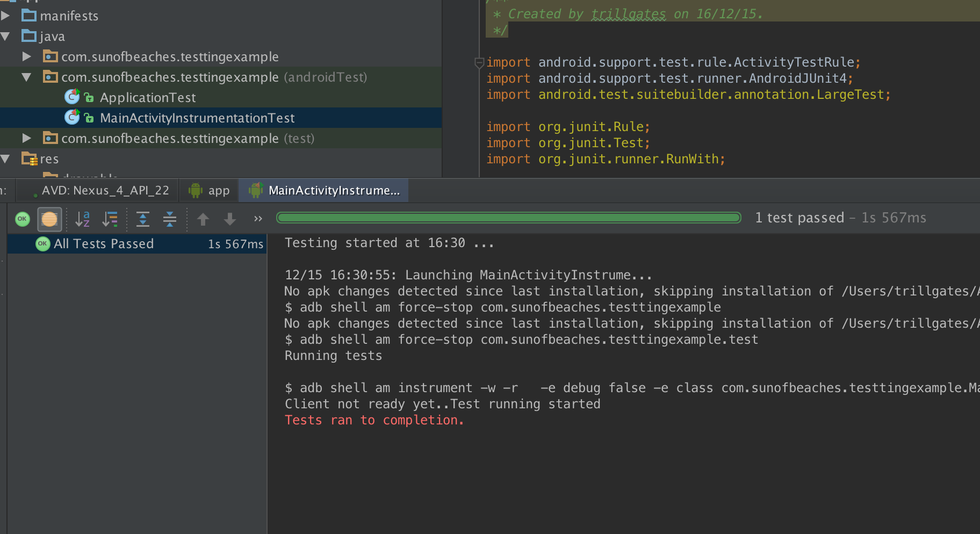Click the OK icon beside All Tests Passed

click(42, 244)
